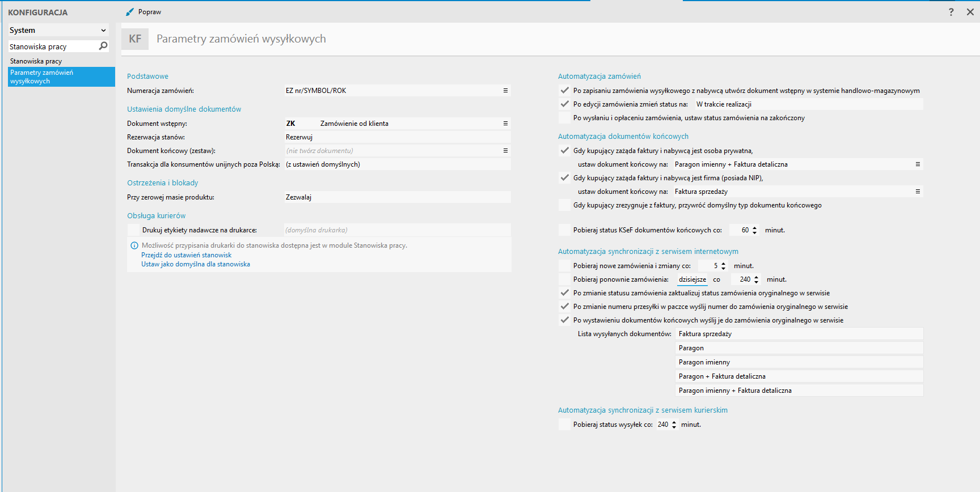The width and height of the screenshot is (980, 492).
Task: Increase Pobieraj status wysyłek minutes stepper
Action: 674,422
